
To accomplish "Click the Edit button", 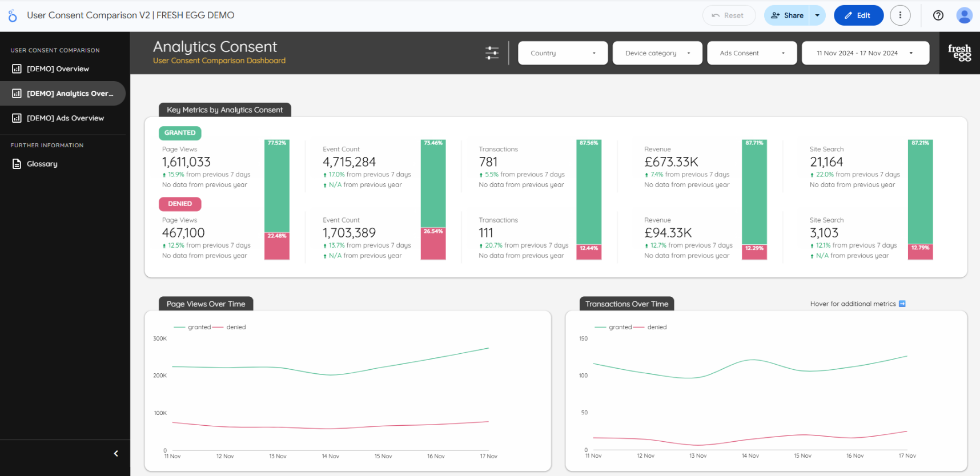I will (858, 15).
